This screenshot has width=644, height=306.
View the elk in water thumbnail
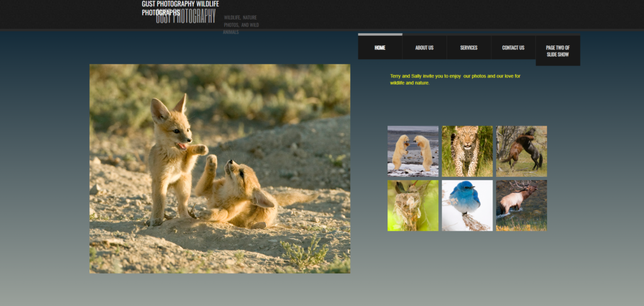pos(521,205)
